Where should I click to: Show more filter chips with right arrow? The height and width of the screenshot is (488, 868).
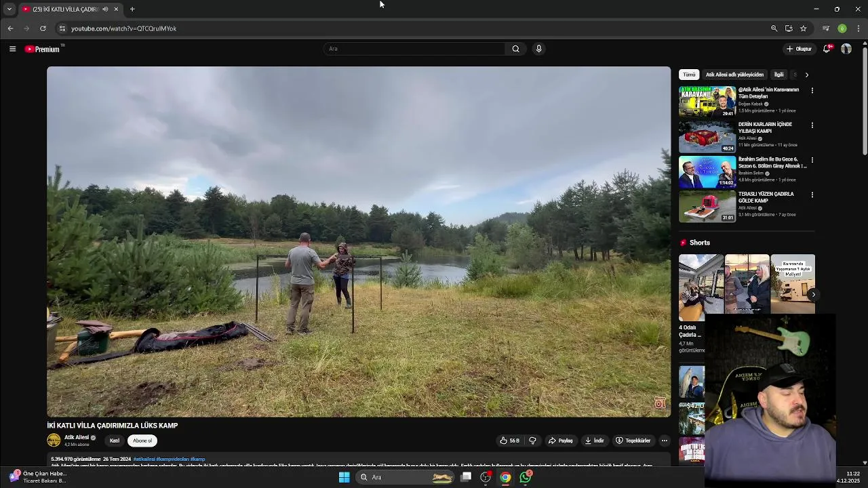coord(806,75)
